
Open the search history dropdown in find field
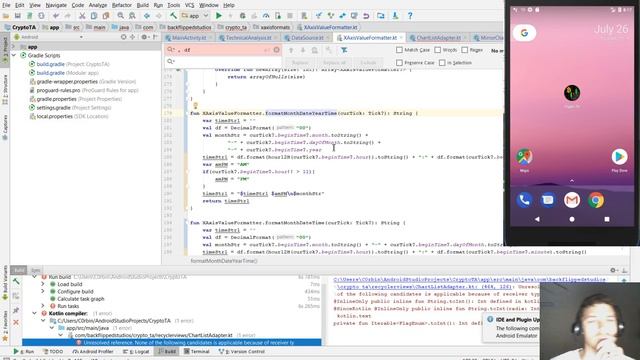pyautogui.click(x=171, y=50)
